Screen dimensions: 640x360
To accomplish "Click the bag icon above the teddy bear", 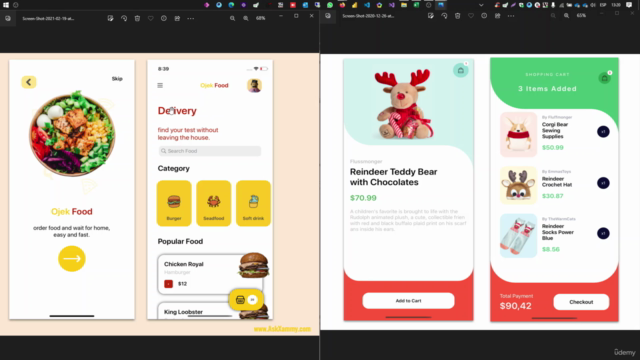I will pos(460,70).
